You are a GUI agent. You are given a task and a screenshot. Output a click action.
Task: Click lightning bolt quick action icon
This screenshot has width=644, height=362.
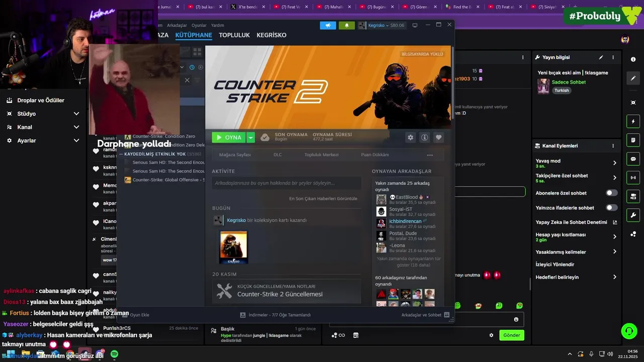pyautogui.click(x=633, y=121)
